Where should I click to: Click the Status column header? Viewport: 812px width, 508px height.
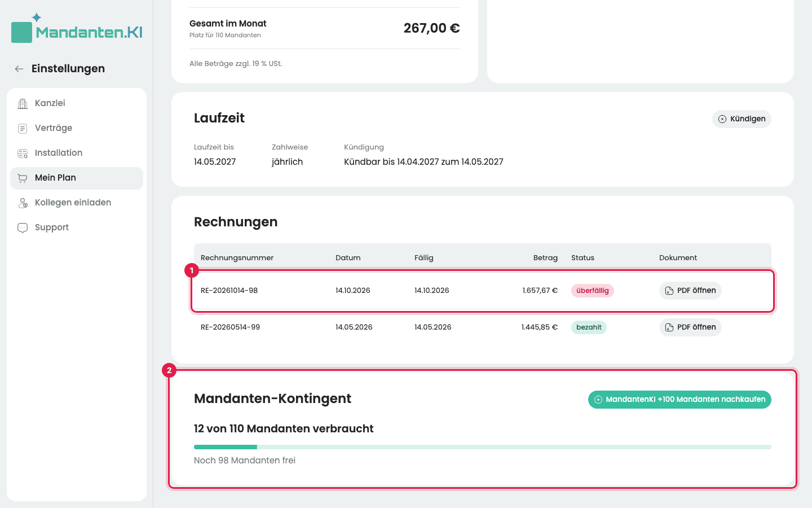pos(582,258)
